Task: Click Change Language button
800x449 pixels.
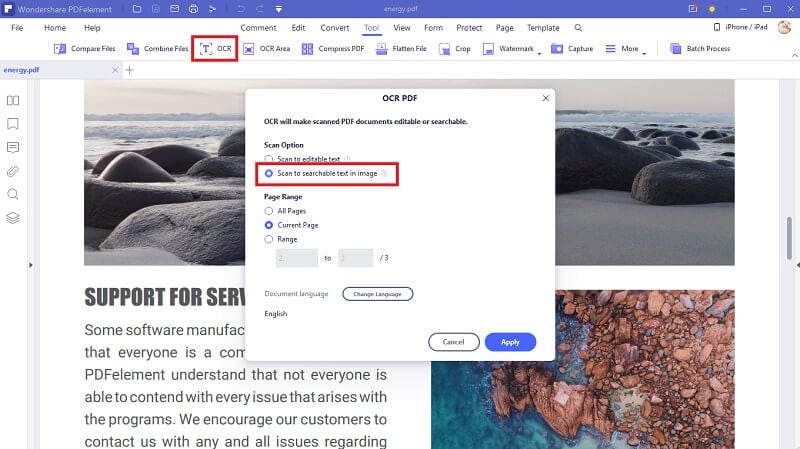Action: [x=378, y=294]
